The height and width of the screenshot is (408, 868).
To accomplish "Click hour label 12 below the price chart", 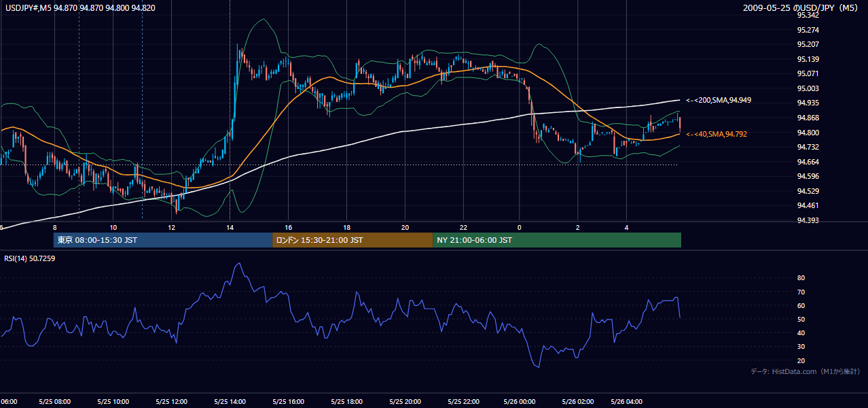I will coord(171,227).
